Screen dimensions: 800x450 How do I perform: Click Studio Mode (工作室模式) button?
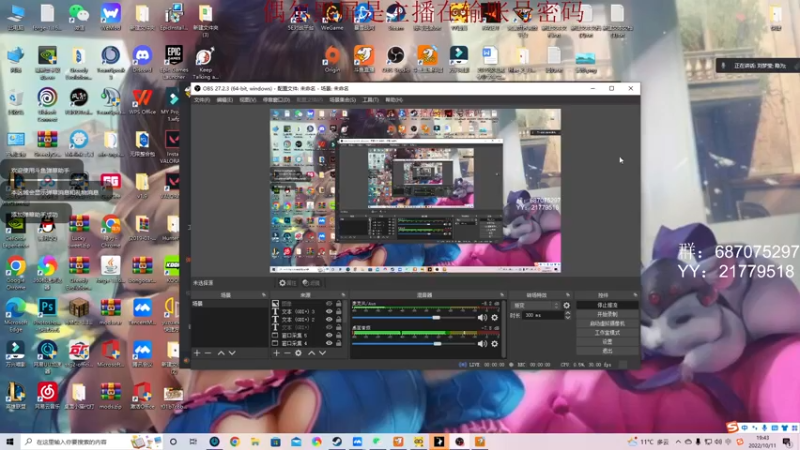pos(607,333)
